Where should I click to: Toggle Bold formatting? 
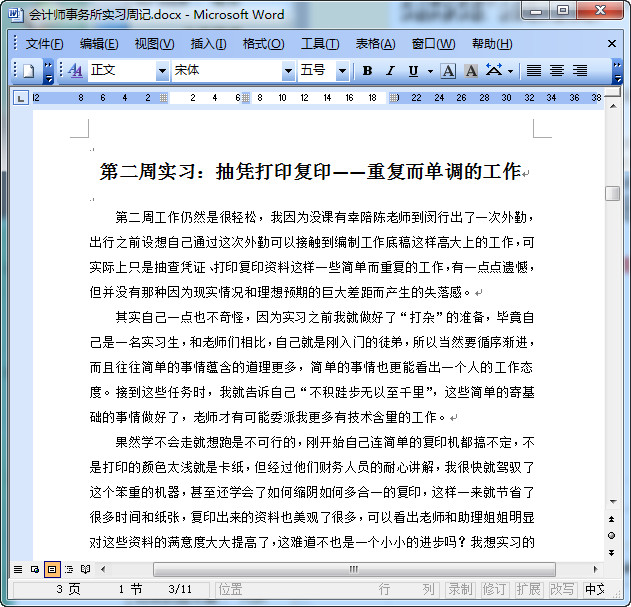point(367,71)
